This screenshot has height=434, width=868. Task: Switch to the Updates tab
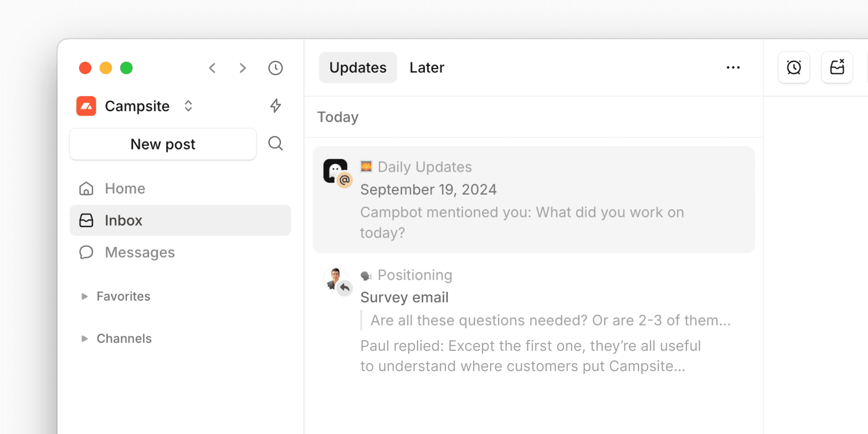point(357,68)
